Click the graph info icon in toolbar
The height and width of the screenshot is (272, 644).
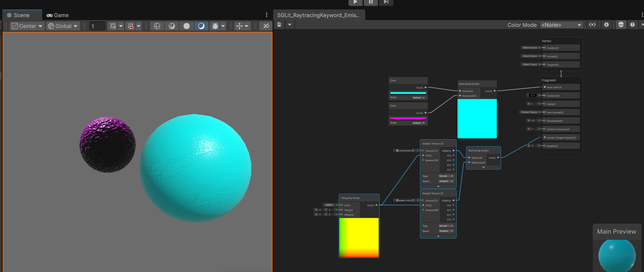tap(606, 25)
